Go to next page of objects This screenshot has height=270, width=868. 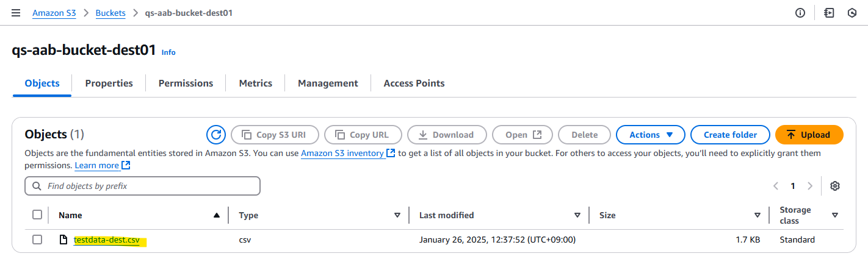coord(810,186)
